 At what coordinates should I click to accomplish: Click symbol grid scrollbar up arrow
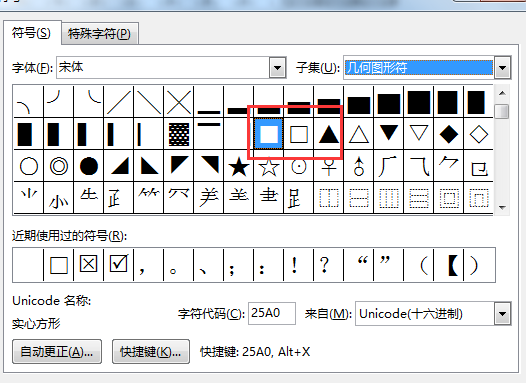click(x=502, y=93)
